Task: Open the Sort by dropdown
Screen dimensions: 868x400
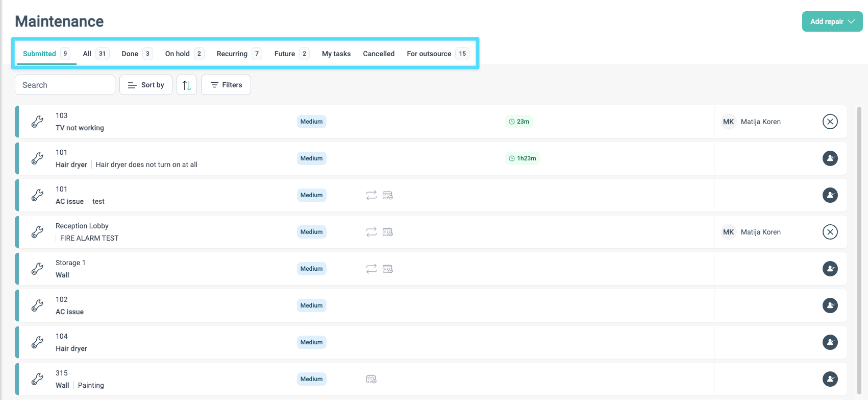Action: pos(146,85)
